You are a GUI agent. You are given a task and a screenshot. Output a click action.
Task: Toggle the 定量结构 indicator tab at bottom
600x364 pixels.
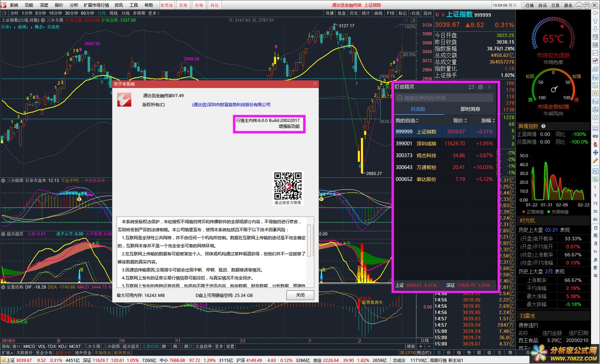tap(151, 347)
